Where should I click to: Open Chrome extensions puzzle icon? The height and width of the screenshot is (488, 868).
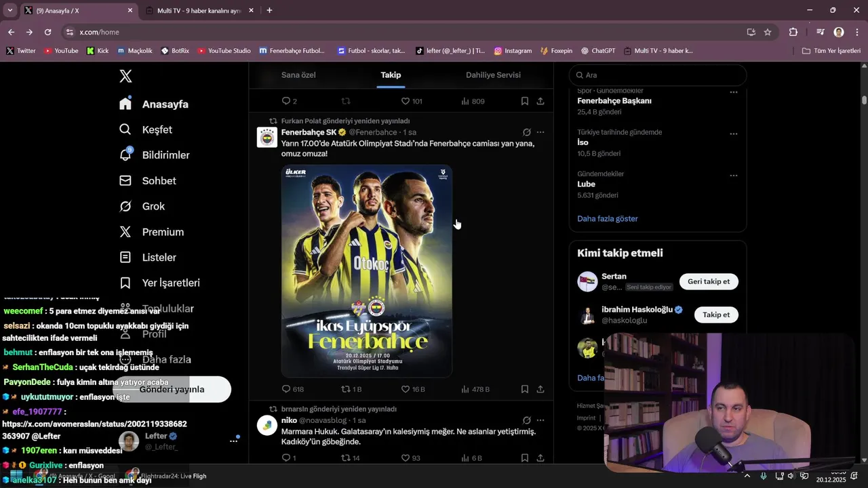coord(793,32)
